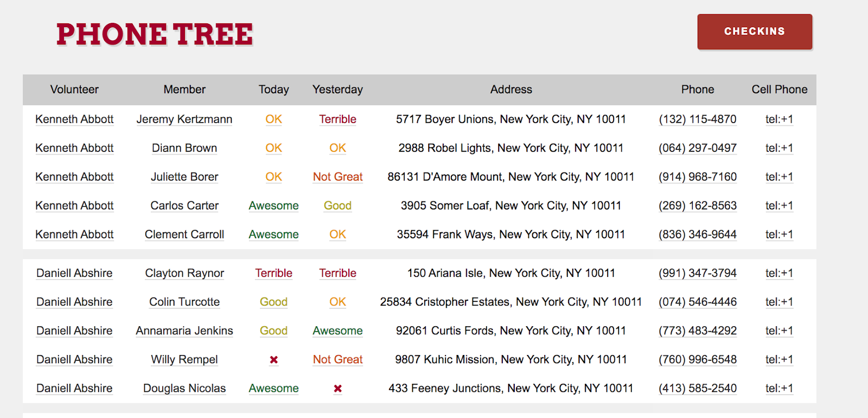Open volunteer Daniell Abshire in Willy Rempel row

pos(74,359)
